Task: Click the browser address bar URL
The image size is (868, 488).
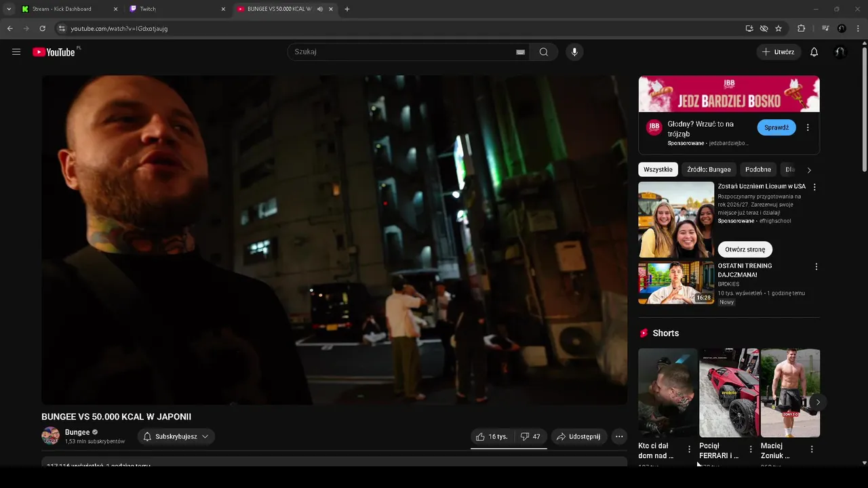Action: (119, 28)
